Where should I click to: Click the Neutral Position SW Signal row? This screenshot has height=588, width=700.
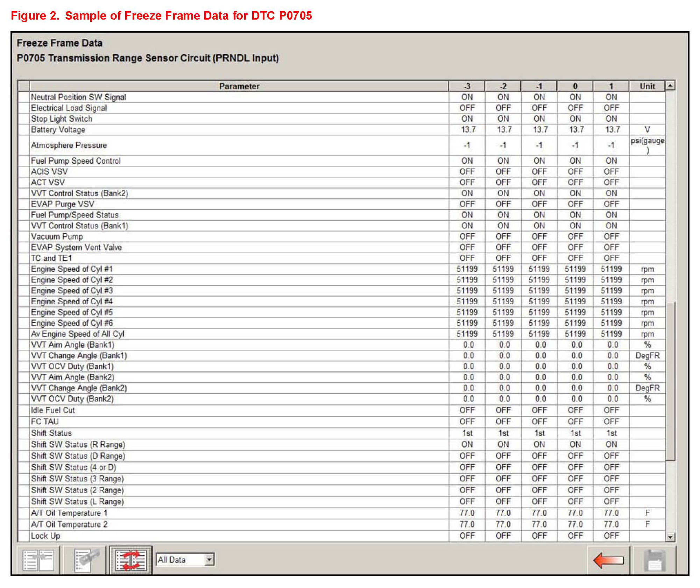tap(78, 97)
